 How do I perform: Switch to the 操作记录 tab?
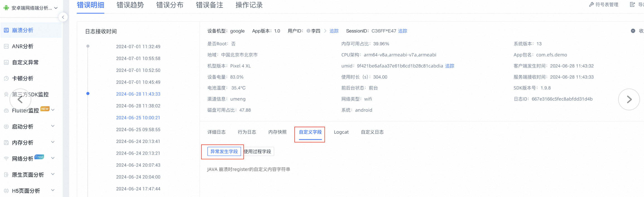(249, 5)
